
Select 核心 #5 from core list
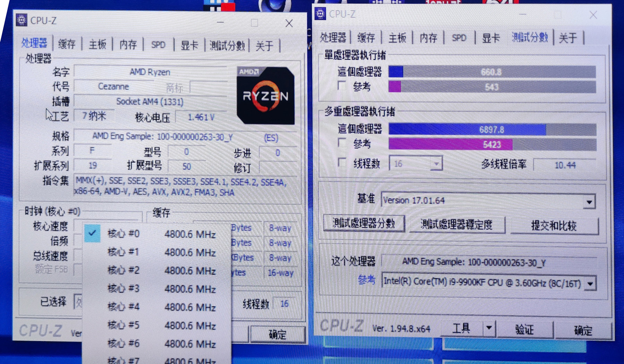[x=157, y=326]
